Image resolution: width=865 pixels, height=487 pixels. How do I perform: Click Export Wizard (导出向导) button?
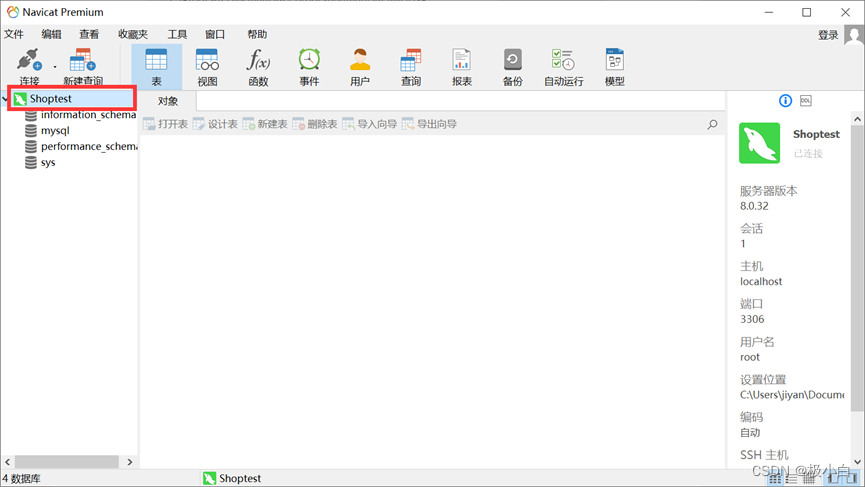[429, 124]
